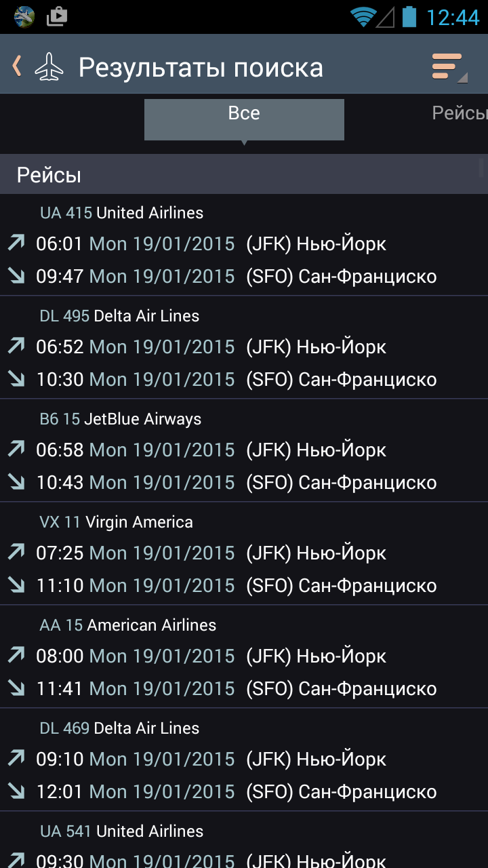Image resolution: width=488 pixels, height=868 pixels.
Task: Open flight DL 495 Delta Air Lines
Action: [244, 347]
